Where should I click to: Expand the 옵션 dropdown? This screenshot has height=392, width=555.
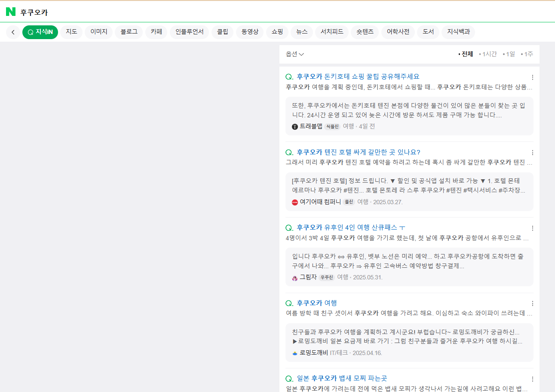pyautogui.click(x=295, y=54)
